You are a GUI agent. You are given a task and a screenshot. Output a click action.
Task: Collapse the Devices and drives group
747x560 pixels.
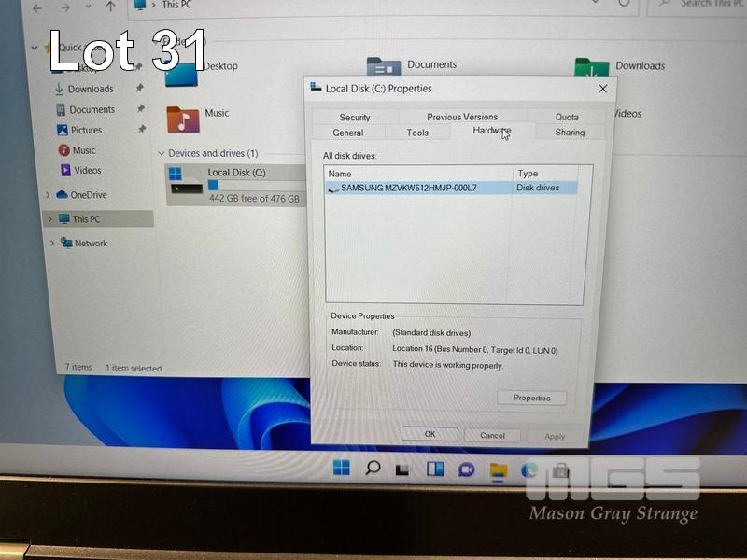[x=161, y=154]
